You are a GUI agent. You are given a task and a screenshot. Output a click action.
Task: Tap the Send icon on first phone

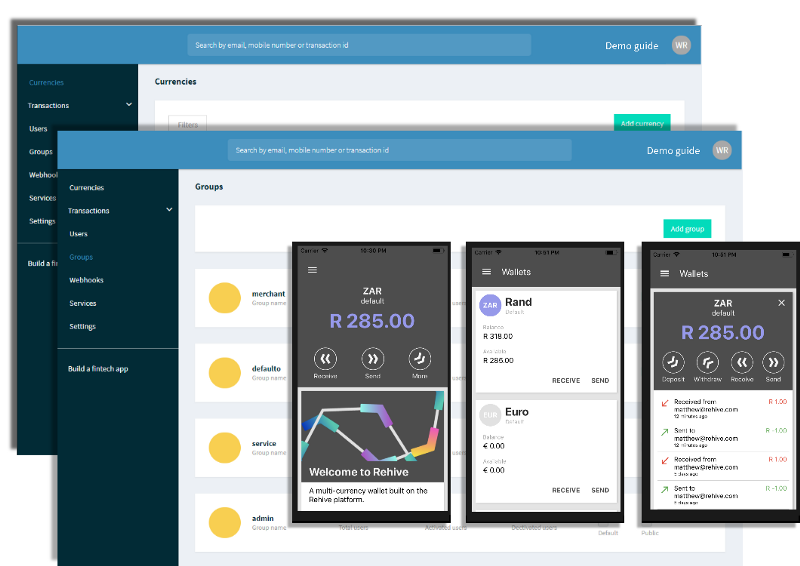coord(373,359)
